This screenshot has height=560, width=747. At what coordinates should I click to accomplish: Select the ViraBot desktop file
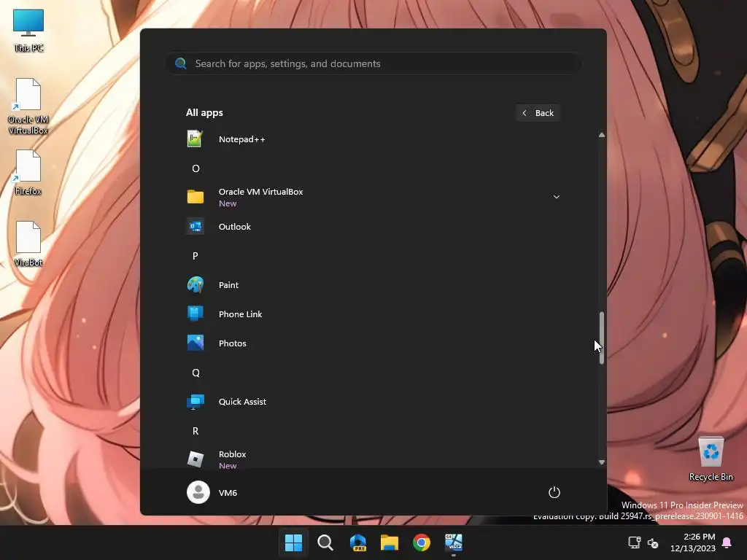(x=28, y=244)
